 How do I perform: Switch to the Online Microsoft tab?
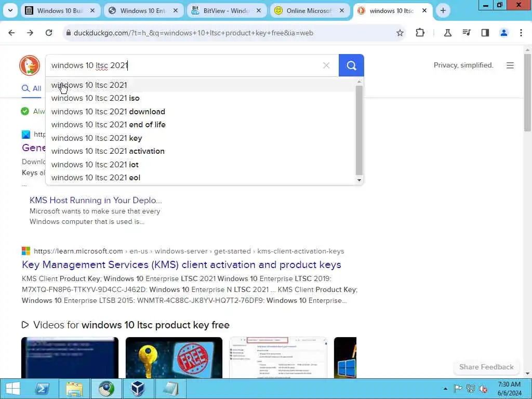coord(310,10)
